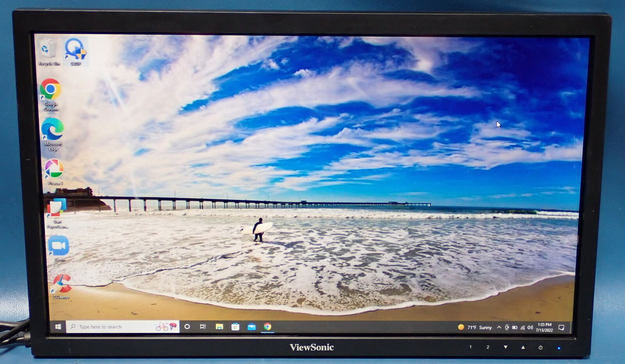Open the Windows Start menu
The image size is (625, 364).
point(58,327)
